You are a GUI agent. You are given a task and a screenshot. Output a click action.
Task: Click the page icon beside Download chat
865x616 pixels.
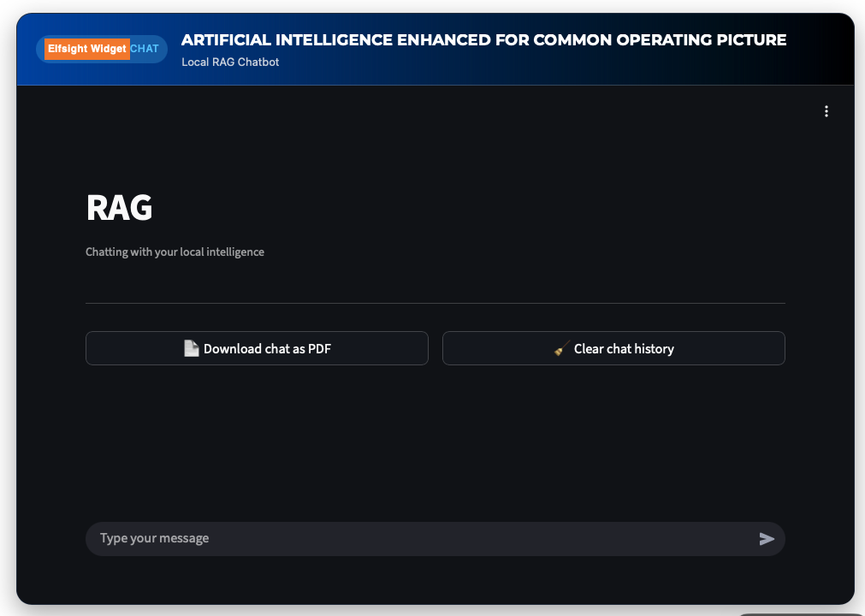coord(192,348)
